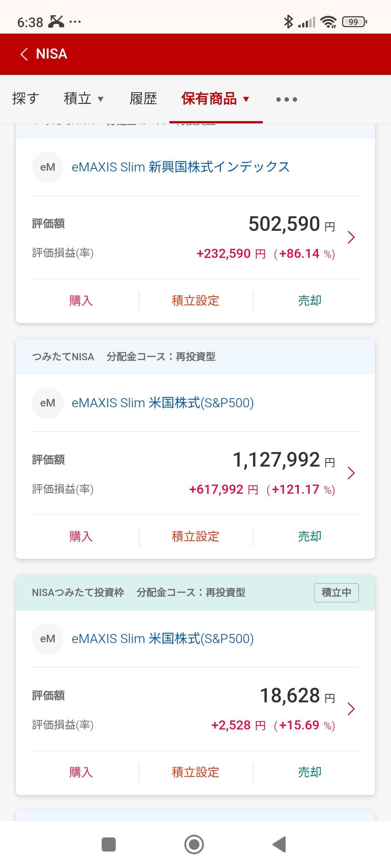Open details chevron for 502,590 円 holding
This screenshot has height=868, width=391.
click(x=351, y=237)
